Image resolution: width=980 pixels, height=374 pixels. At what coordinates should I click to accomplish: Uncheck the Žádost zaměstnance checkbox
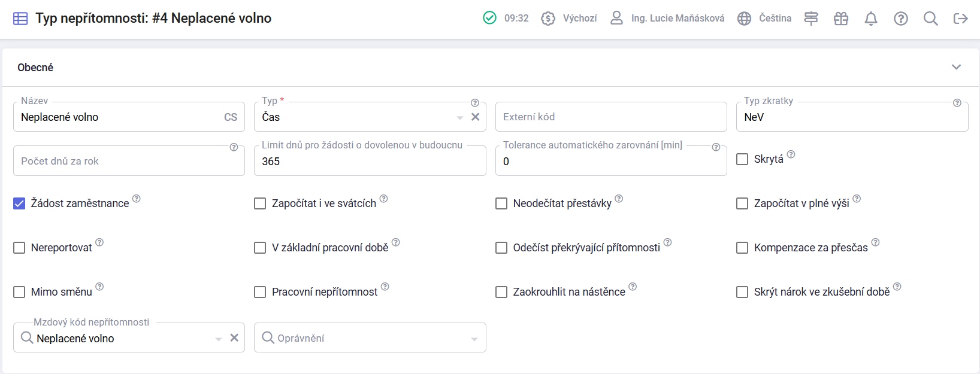19,203
